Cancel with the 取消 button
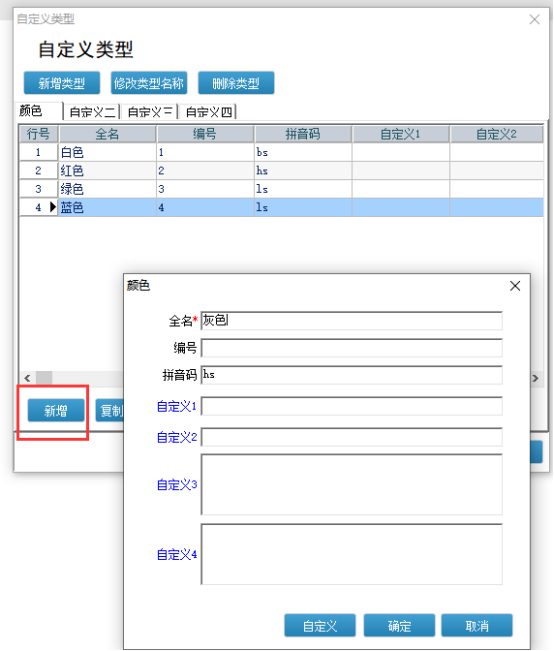Image resolution: width=554 pixels, height=651 pixels. pyautogui.click(x=477, y=626)
